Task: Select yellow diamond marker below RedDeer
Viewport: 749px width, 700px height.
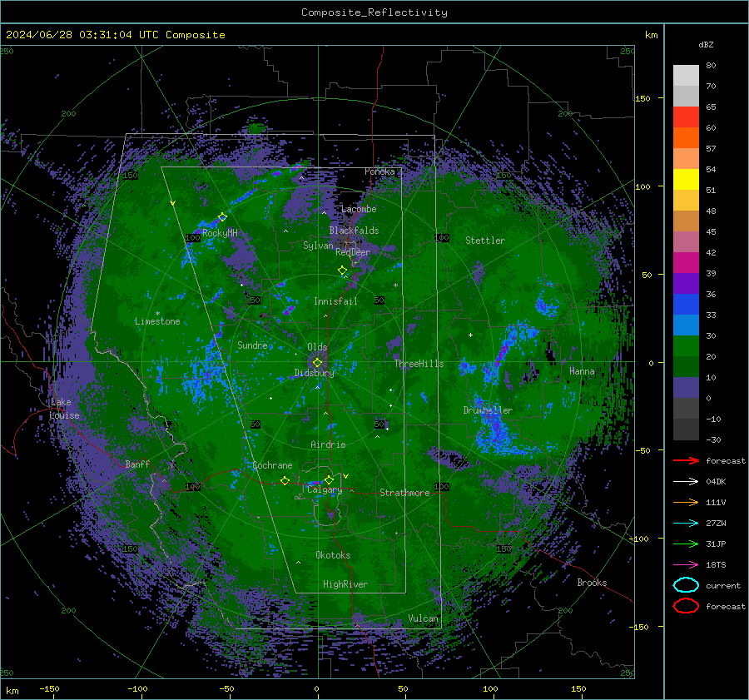Action: coord(342,271)
